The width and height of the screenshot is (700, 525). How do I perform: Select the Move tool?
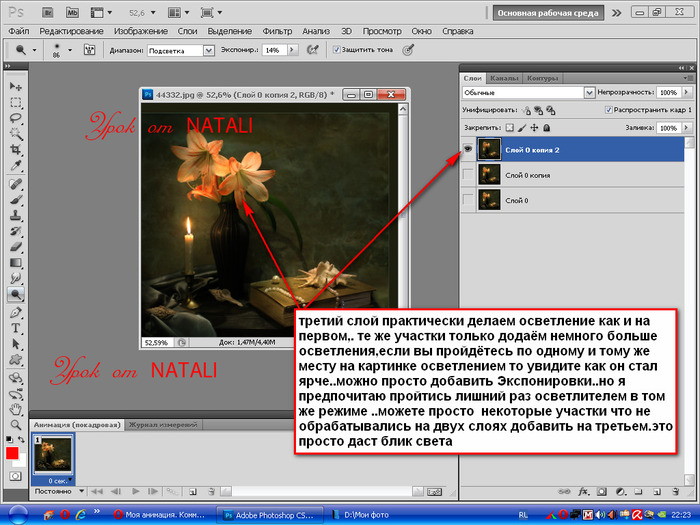16,86
